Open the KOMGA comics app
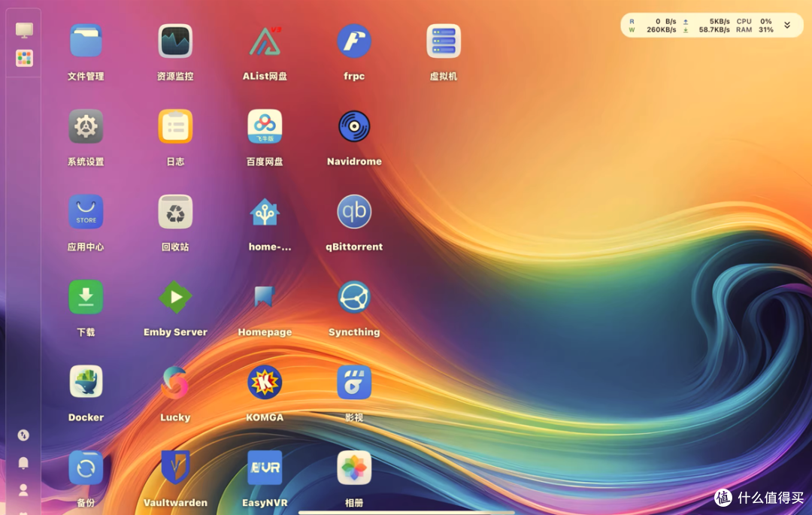 point(265,382)
